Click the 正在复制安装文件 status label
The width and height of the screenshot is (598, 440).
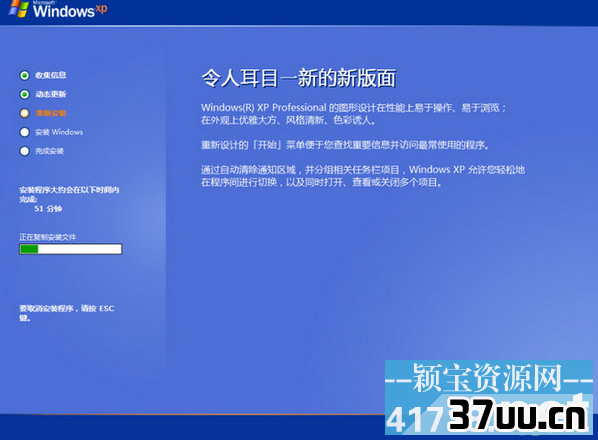48,237
